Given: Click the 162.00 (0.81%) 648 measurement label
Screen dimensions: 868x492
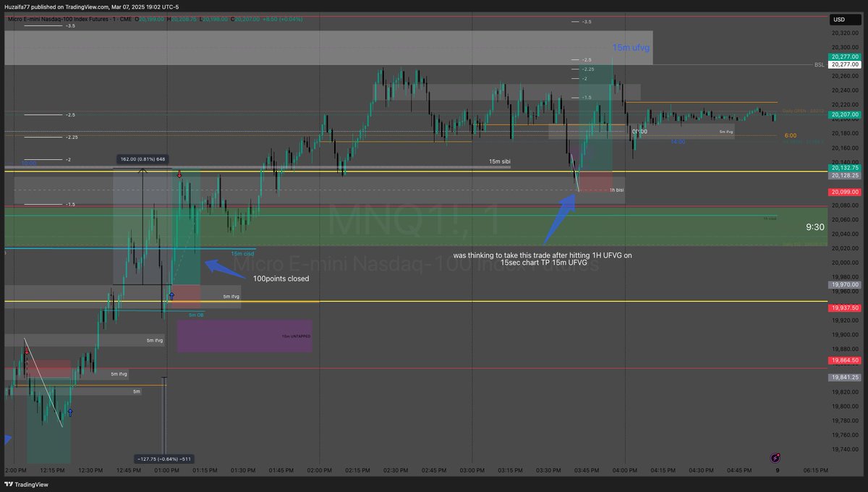Looking at the screenshot, I should coord(143,159).
